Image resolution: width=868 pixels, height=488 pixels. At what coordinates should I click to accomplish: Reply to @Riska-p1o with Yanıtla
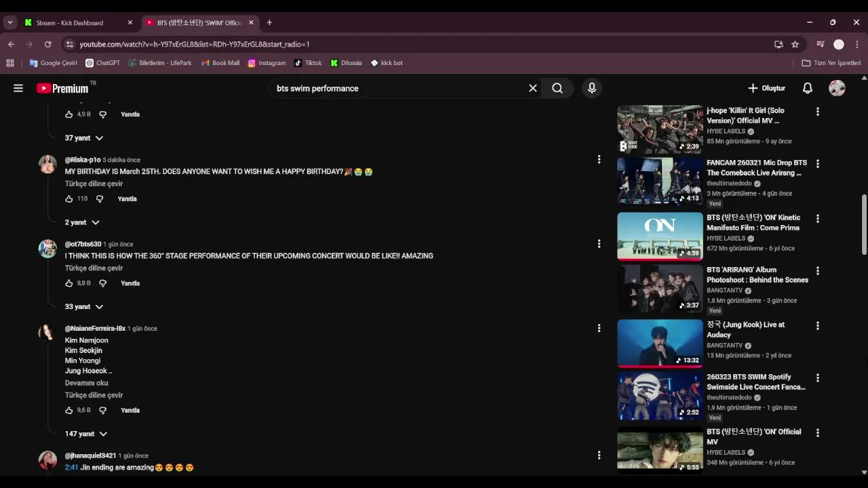(x=127, y=199)
